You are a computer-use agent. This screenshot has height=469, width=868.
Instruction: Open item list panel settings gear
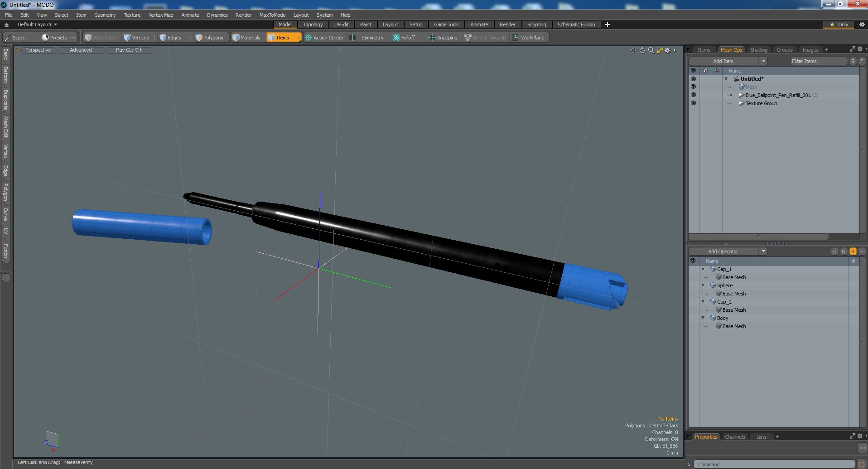point(859,49)
